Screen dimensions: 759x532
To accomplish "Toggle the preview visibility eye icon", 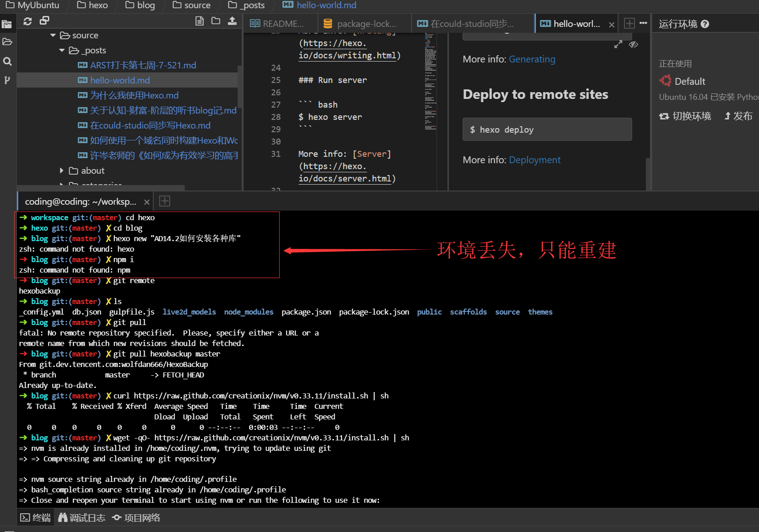I will (x=634, y=44).
